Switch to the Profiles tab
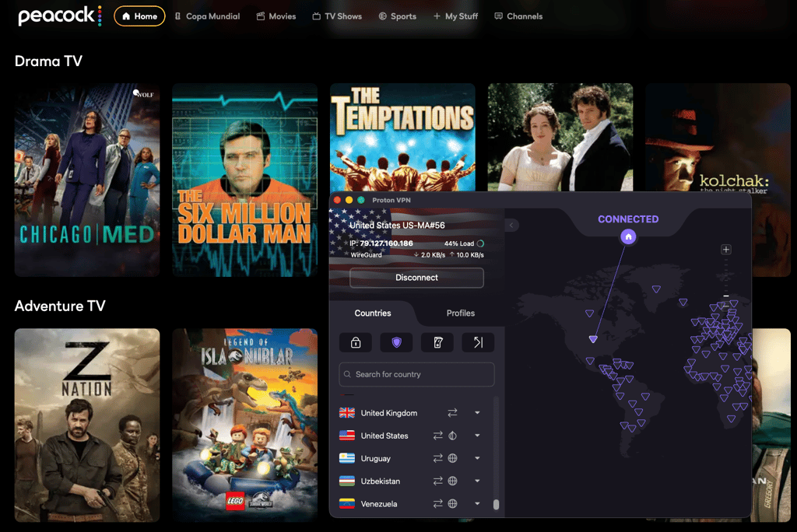 [x=461, y=313]
